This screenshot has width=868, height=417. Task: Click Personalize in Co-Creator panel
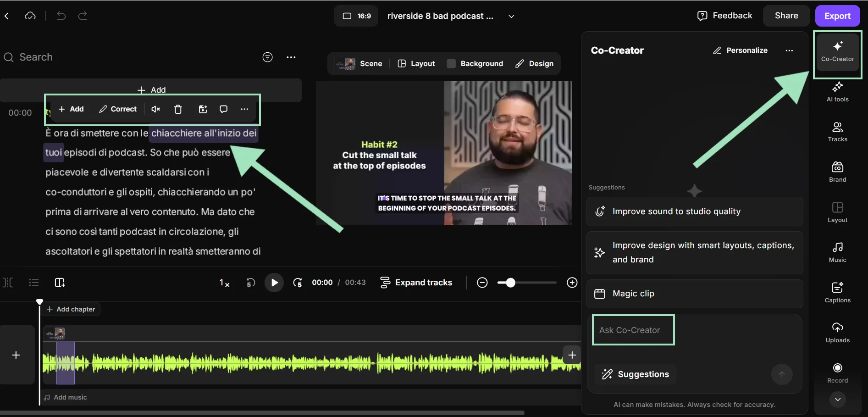coord(740,50)
